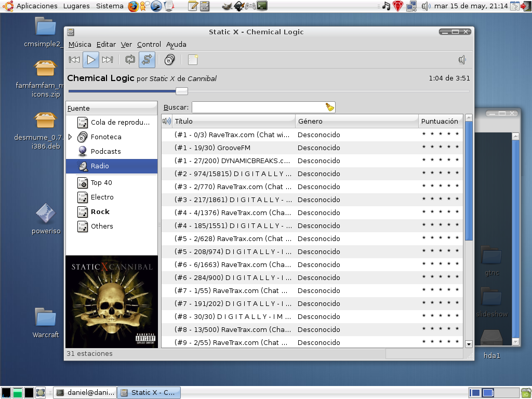Open the Others playlist
The width and height of the screenshot is (532, 399).
click(112, 227)
